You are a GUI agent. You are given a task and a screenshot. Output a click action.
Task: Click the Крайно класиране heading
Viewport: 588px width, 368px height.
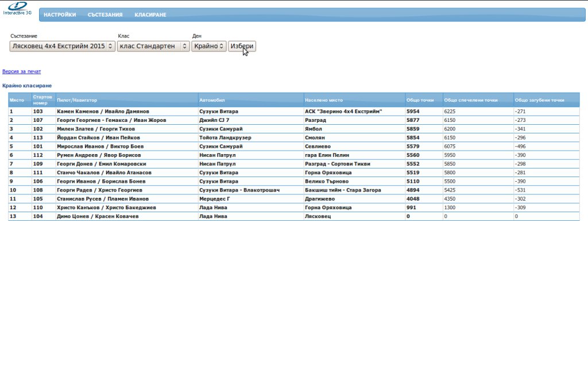[x=27, y=86]
